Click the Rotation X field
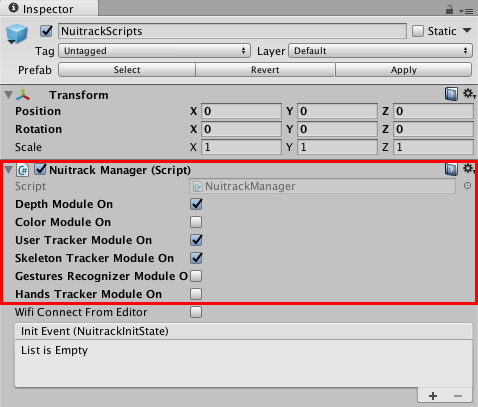The width and height of the screenshot is (478, 407). (x=241, y=129)
